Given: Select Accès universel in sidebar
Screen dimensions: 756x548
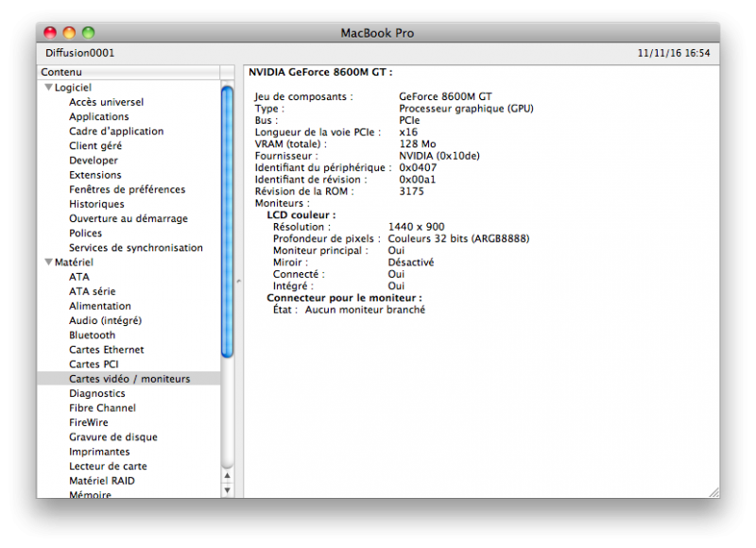Looking at the screenshot, I should click(106, 102).
